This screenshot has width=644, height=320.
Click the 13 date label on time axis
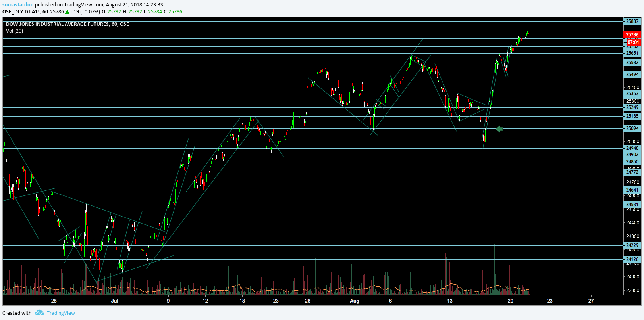coord(450,301)
